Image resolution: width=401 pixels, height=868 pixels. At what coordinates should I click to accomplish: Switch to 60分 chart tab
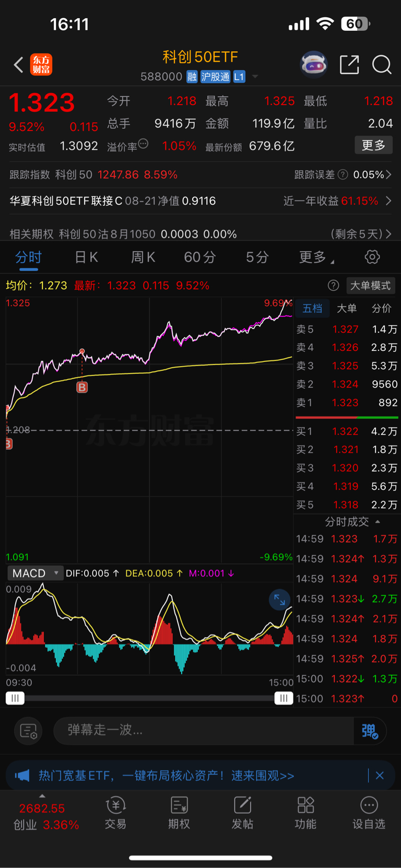click(200, 257)
